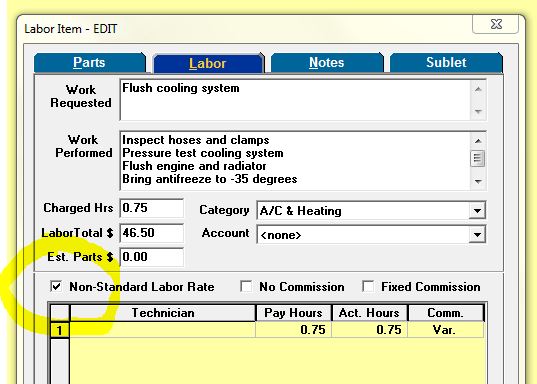Tick the Fixed Commission checkbox
The height and width of the screenshot is (384, 537).
pyautogui.click(x=368, y=286)
